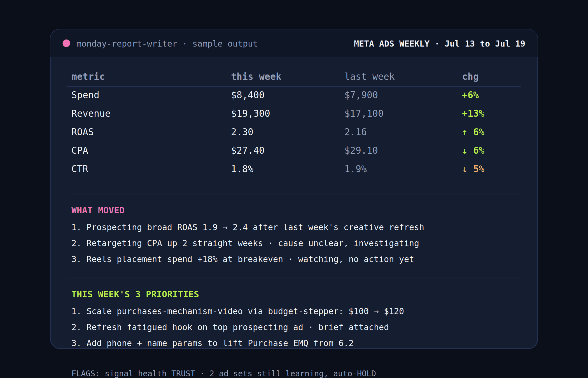Click the 'THIS WEEK'S 3 PRIORITIES' heading
588x378 pixels.
click(x=135, y=294)
